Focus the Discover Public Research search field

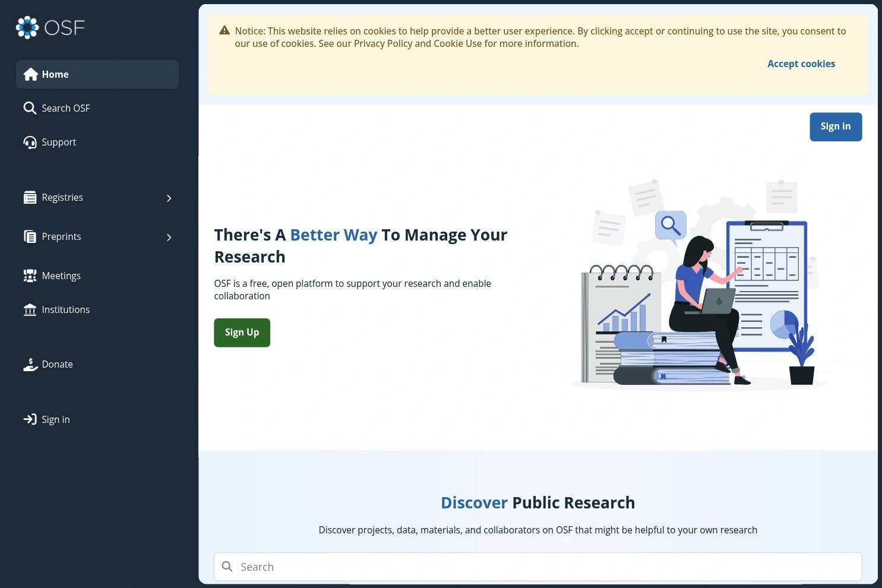point(538,567)
